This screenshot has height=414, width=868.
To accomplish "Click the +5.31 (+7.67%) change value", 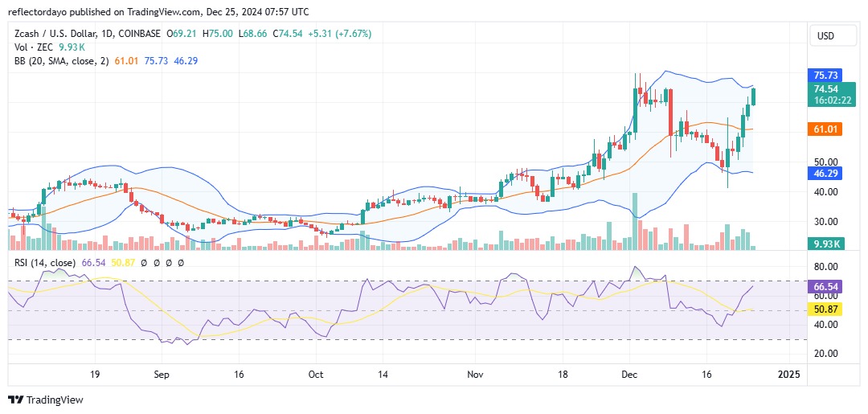I will tap(338, 34).
